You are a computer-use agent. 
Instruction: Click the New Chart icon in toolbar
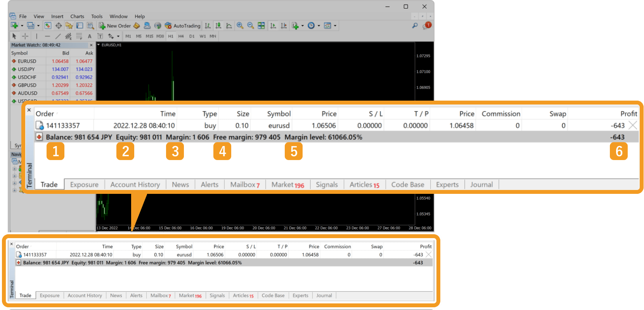click(x=14, y=26)
